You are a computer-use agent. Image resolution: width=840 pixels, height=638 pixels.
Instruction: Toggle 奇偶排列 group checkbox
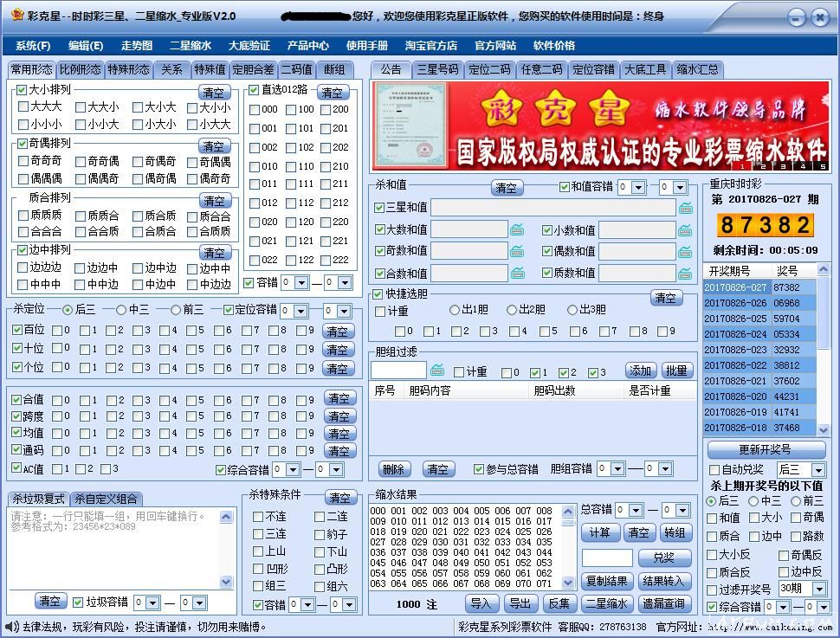click(x=23, y=144)
